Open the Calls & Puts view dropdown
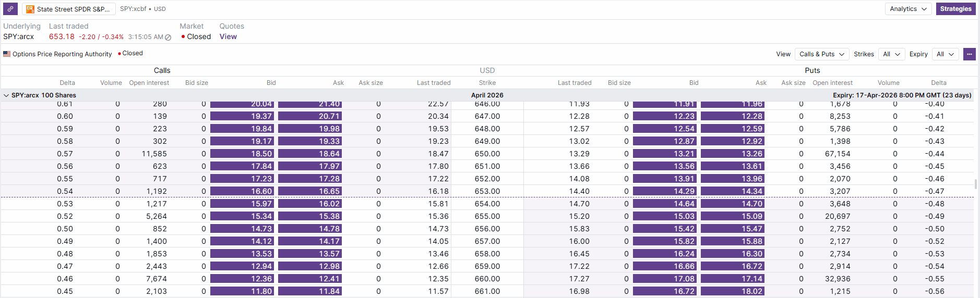The width and height of the screenshot is (980, 298). [x=822, y=54]
